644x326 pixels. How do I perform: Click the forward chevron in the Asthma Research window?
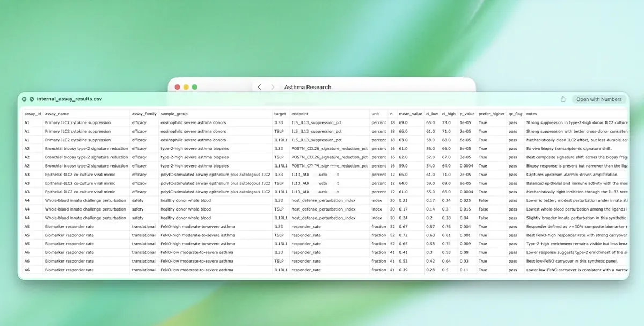click(272, 86)
